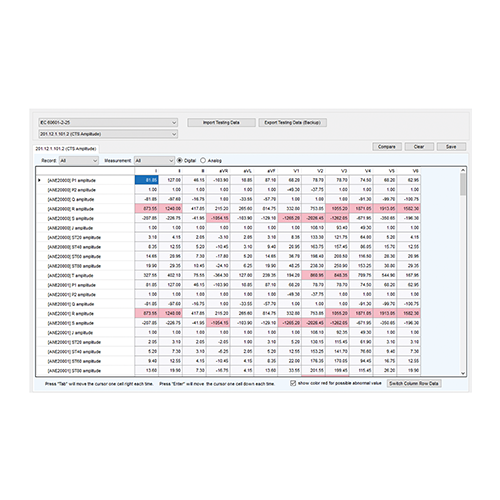Viewport: 500px width, 500px height.
Task: Select row label [ANE20000] R amplitude
Action: tap(71, 209)
